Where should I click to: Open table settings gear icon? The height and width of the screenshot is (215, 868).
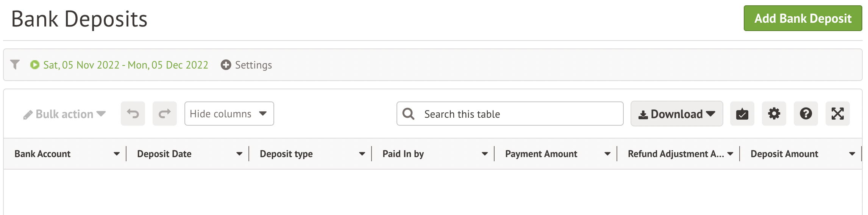[774, 114]
